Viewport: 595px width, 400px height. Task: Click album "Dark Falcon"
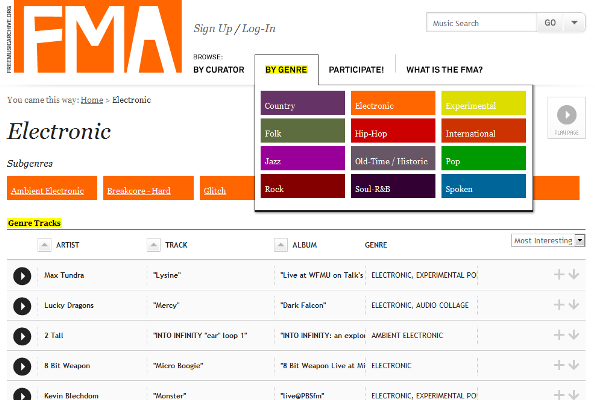coord(303,305)
